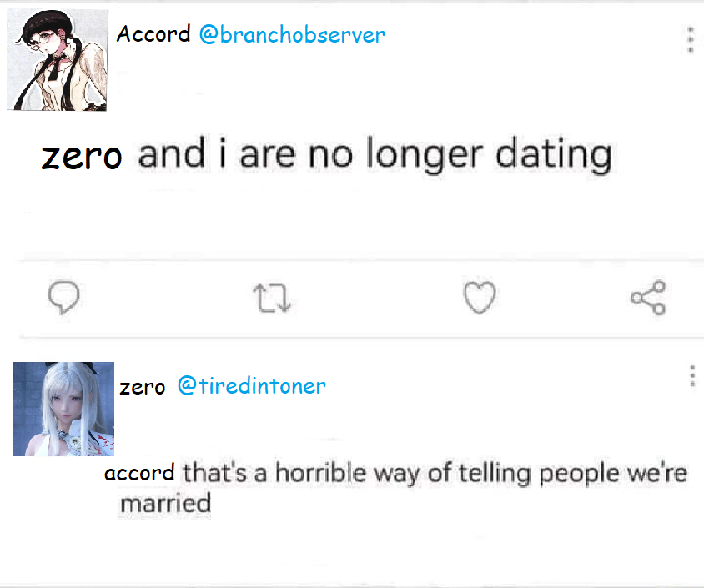
Task: Click the Accord display name
Action: [x=153, y=35]
